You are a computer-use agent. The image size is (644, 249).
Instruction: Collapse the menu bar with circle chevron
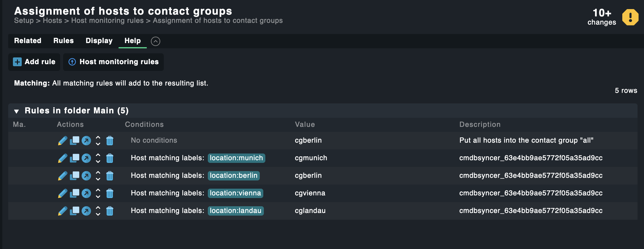(x=156, y=41)
